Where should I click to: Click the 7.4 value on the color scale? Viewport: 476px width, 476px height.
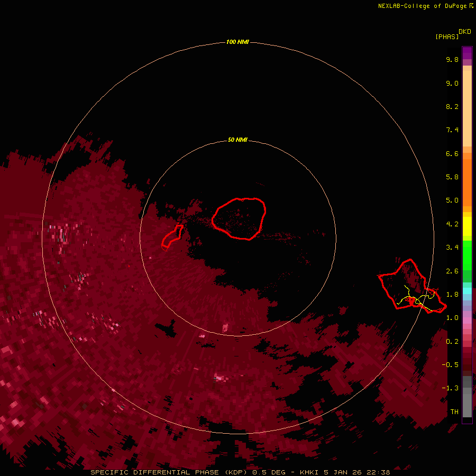[x=452, y=130]
